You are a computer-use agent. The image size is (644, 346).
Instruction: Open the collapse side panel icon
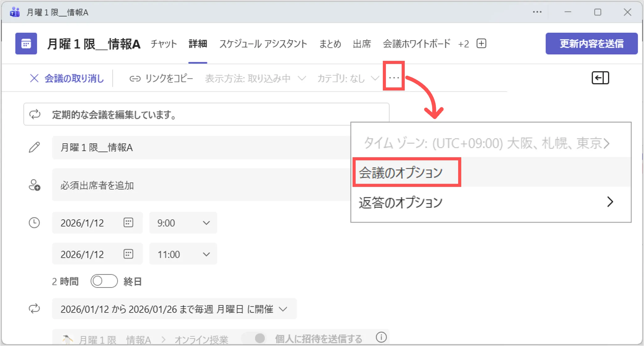pos(600,78)
